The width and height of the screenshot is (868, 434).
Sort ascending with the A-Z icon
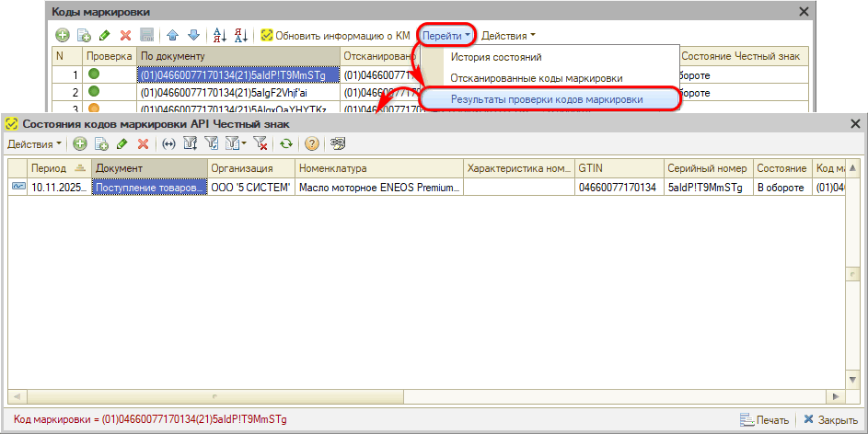pos(220,36)
